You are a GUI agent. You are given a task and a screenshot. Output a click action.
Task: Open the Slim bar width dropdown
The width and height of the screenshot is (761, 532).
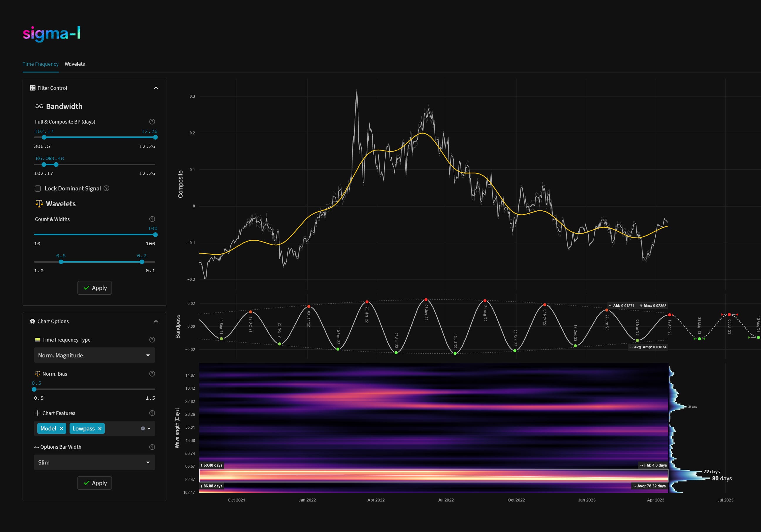95,462
